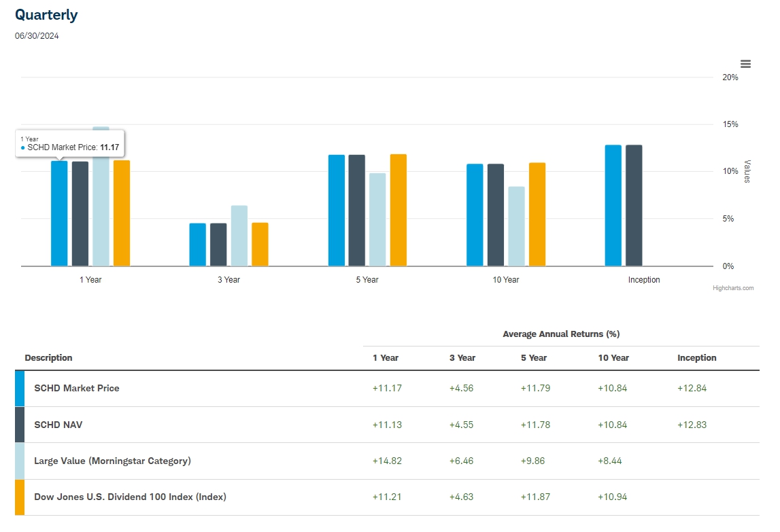Click the Inception table column header
780x532 pixels.
(x=696, y=357)
